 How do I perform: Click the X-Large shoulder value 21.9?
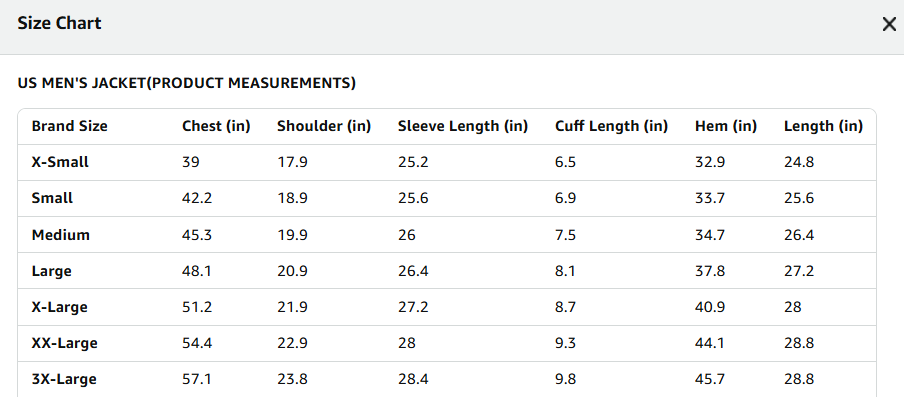292,308
